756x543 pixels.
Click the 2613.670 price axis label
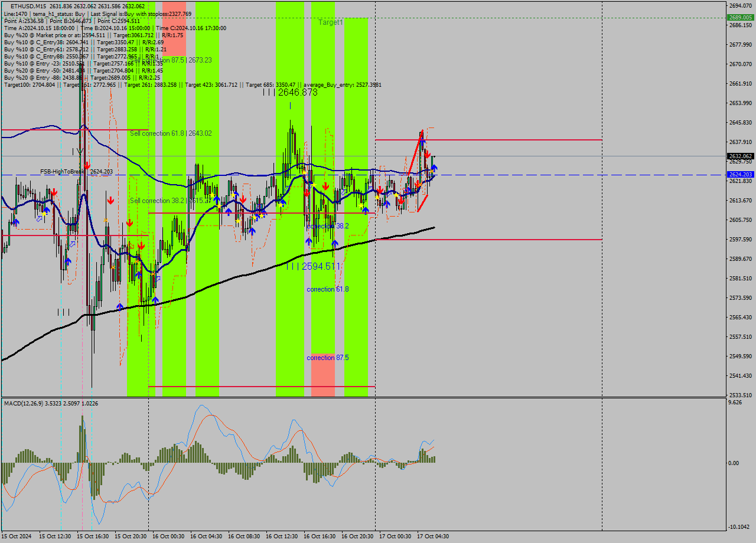740,200
